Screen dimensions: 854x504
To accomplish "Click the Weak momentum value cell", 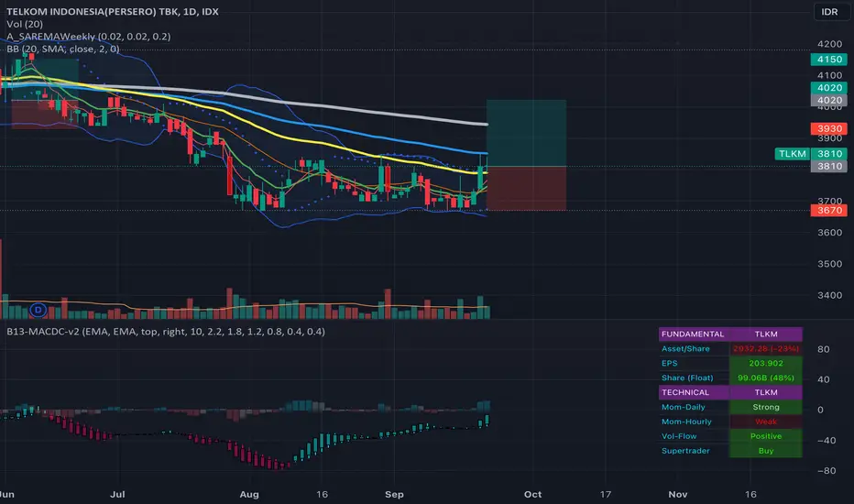I will click(x=766, y=422).
